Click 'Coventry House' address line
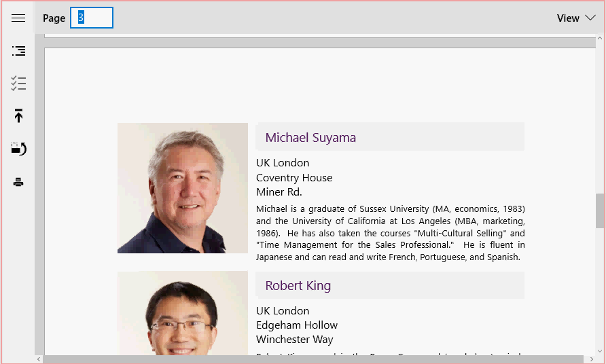The image size is (606, 364). point(294,178)
